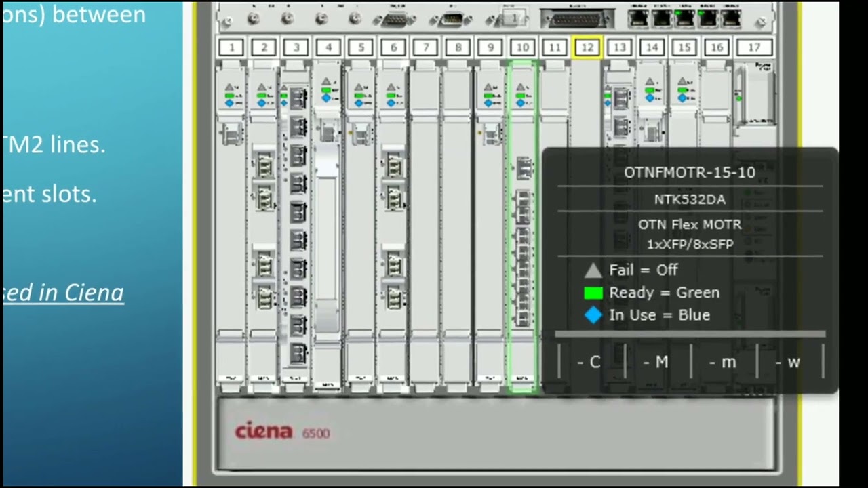The width and height of the screenshot is (868, 488).
Task: Select slot number 15 label
Action: point(684,47)
